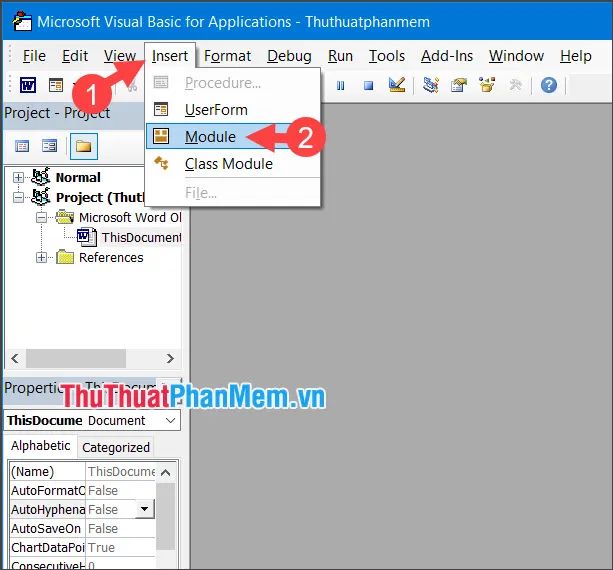Viewport: 613px width, 570px height.
Task: Choose Module from the Insert menu
Action: click(233, 136)
